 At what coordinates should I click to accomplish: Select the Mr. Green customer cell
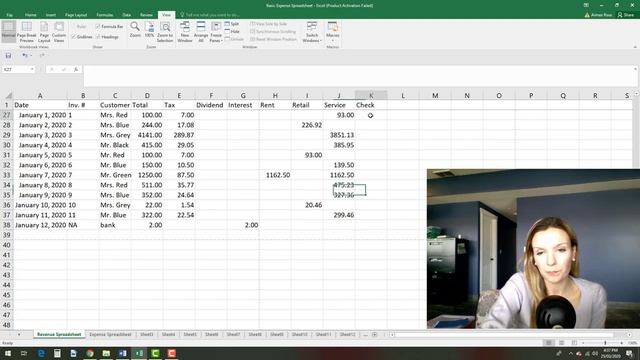115,175
